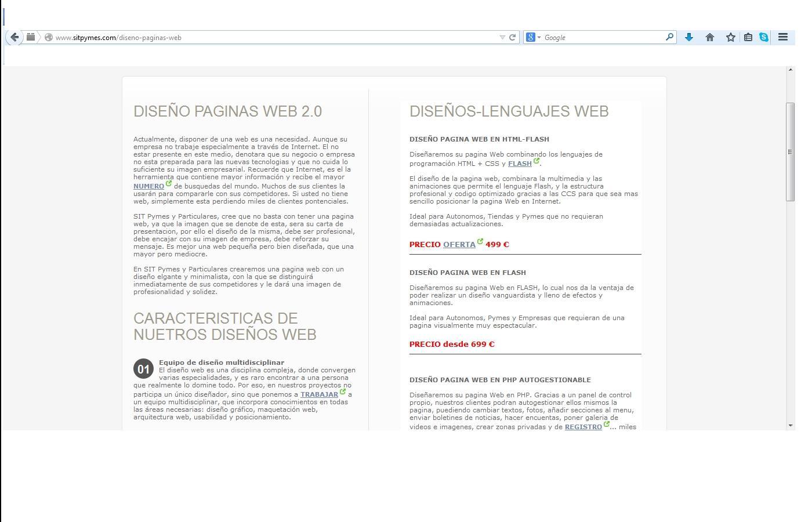Show the bookmarks list icon

tap(748, 37)
